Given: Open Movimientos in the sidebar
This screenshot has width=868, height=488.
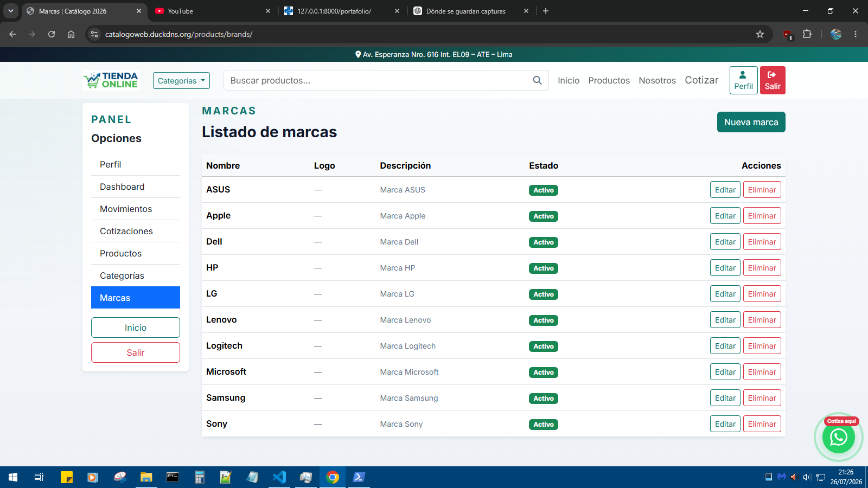Looking at the screenshot, I should pos(136,209).
